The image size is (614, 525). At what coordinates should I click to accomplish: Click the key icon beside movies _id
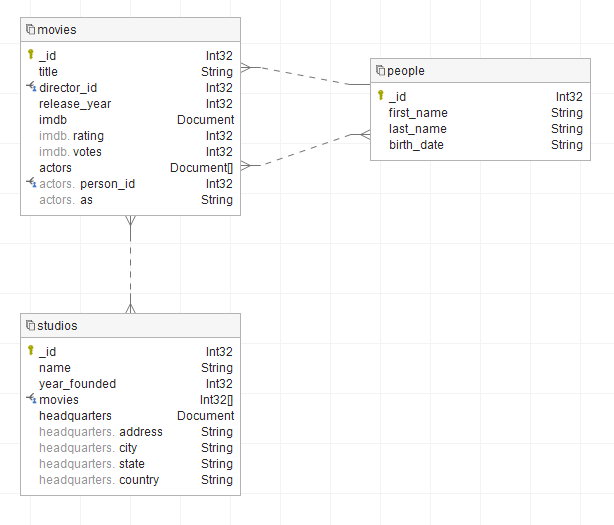click(x=31, y=56)
